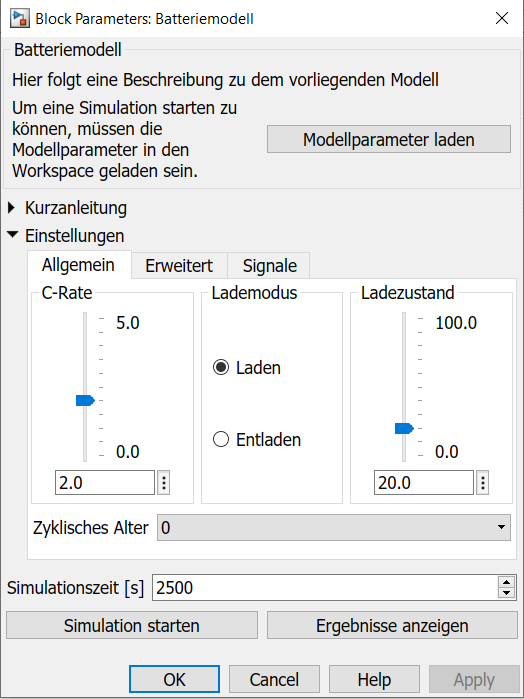Select the Entladen radio button
This screenshot has height=699, width=524.
coord(221,439)
